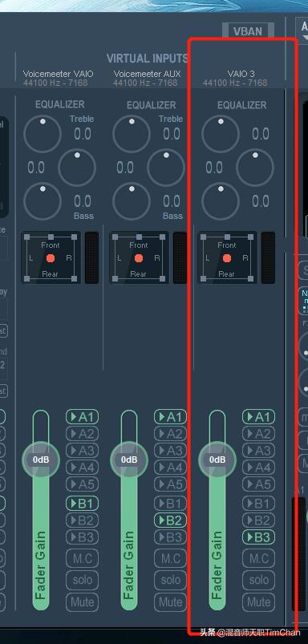
Task: Toggle A3 bus on Voicemeeter AUX strip
Action: [170, 451]
